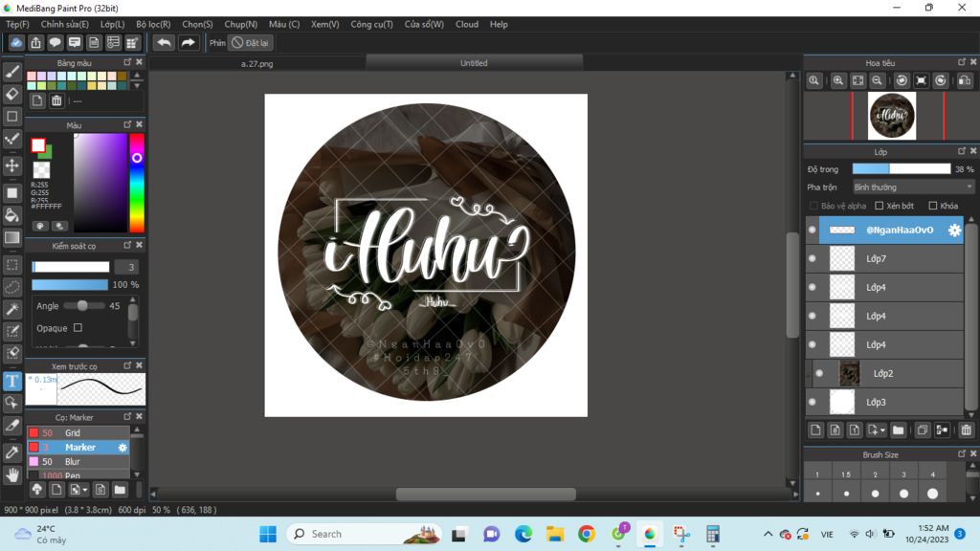Viewport: 980px width, 551px height.
Task: Click the Đặt lại reset button
Action: [250, 42]
